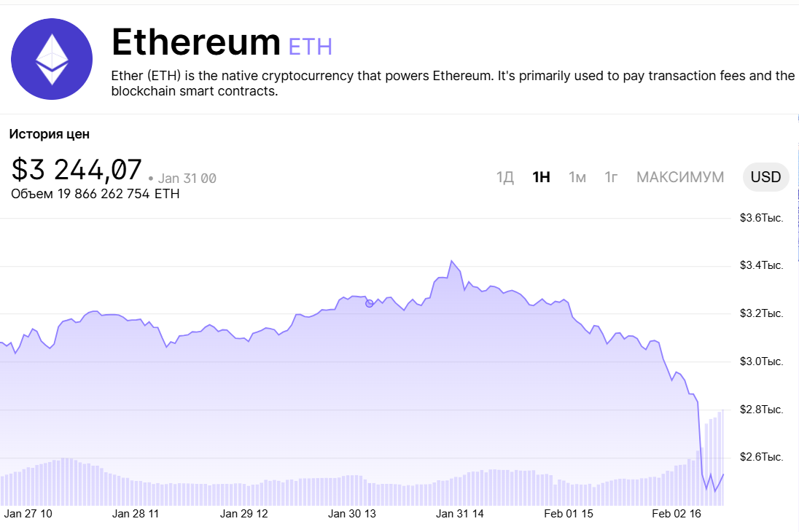Choose the 1м chart period
This screenshot has width=799, height=532.
tap(577, 177)
